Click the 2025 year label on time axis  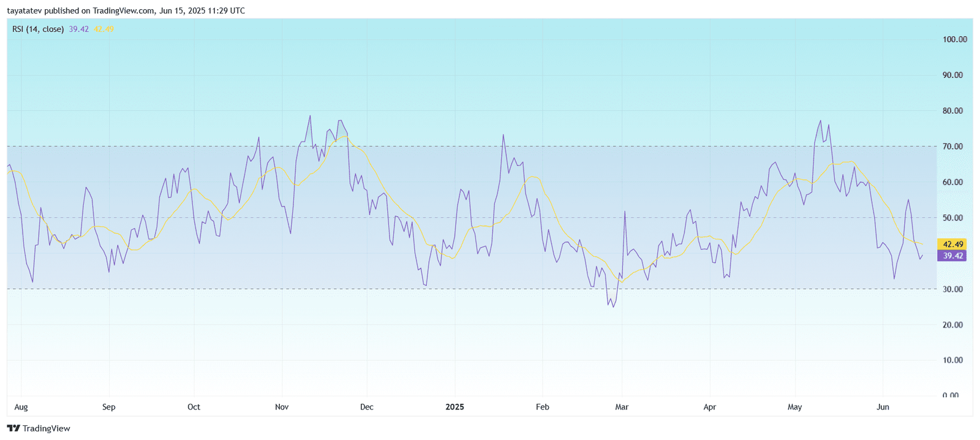[454, 407]
